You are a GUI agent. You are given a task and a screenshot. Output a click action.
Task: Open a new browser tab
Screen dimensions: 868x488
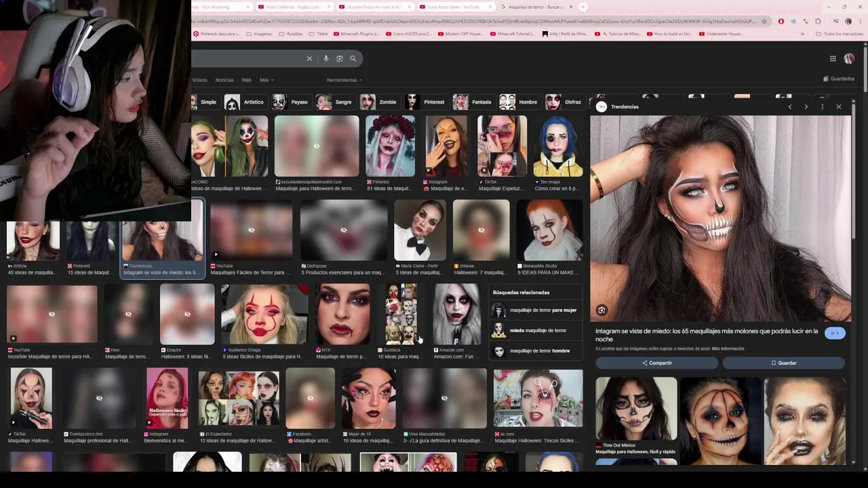coord(583,7)
